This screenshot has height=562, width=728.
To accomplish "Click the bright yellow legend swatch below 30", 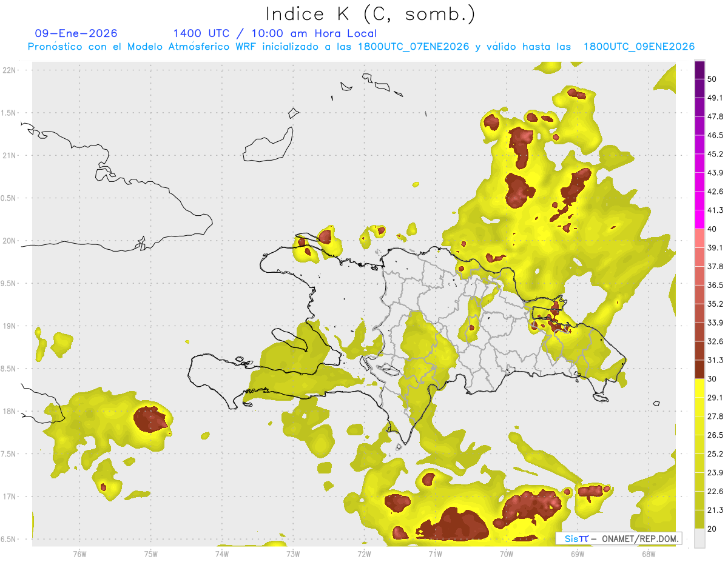I will pyautogui.click(x=699, y=388).
